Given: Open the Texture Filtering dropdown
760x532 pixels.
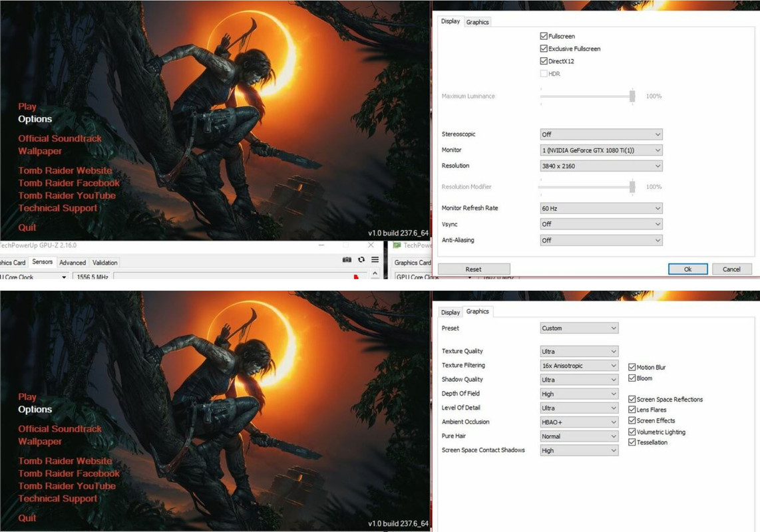Looking at the screenshot, I should (579, 365).
